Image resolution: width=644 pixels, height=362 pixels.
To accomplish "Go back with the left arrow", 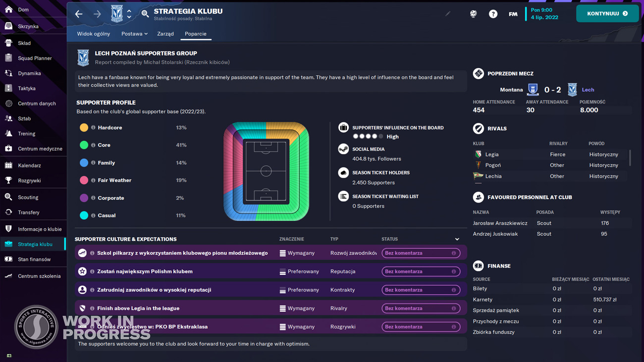I will tap(79, 14).
